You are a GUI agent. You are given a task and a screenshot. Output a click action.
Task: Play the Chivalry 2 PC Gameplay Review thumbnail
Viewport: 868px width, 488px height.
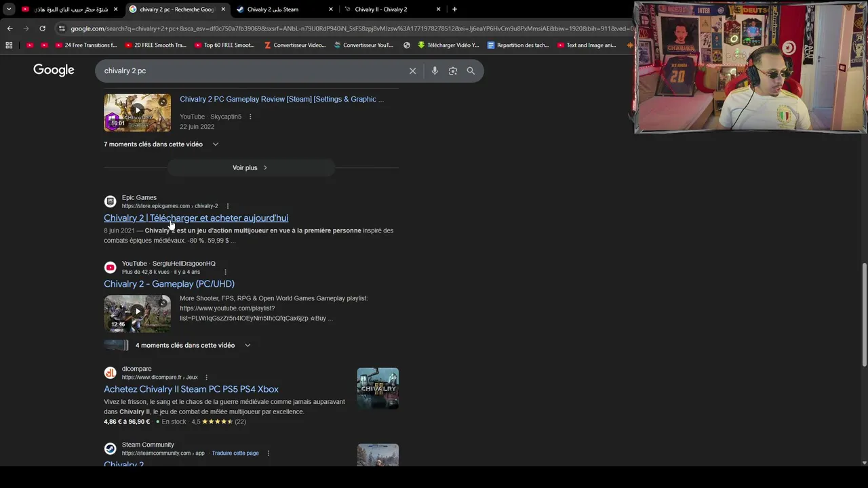137,113
